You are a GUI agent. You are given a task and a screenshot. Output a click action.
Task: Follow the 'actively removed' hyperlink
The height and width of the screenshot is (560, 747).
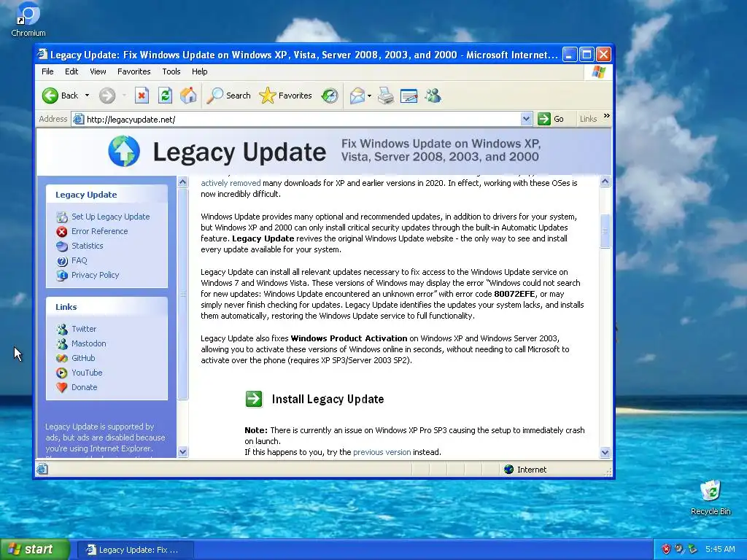tap(231, 183)
